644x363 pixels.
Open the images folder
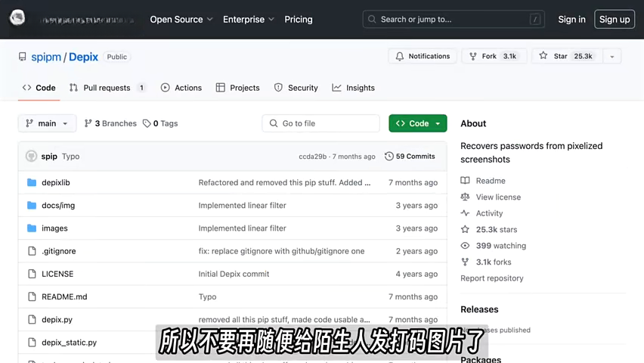(54, 228)
